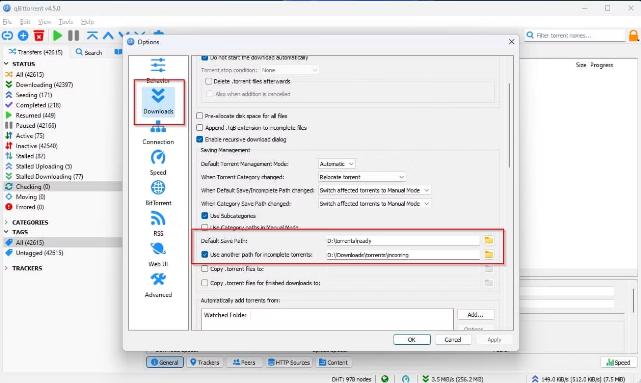The width and height of the screenshot is (641, 383).
Task: Expand the TRACKERS sidebar section
Action: coord(6,268)
